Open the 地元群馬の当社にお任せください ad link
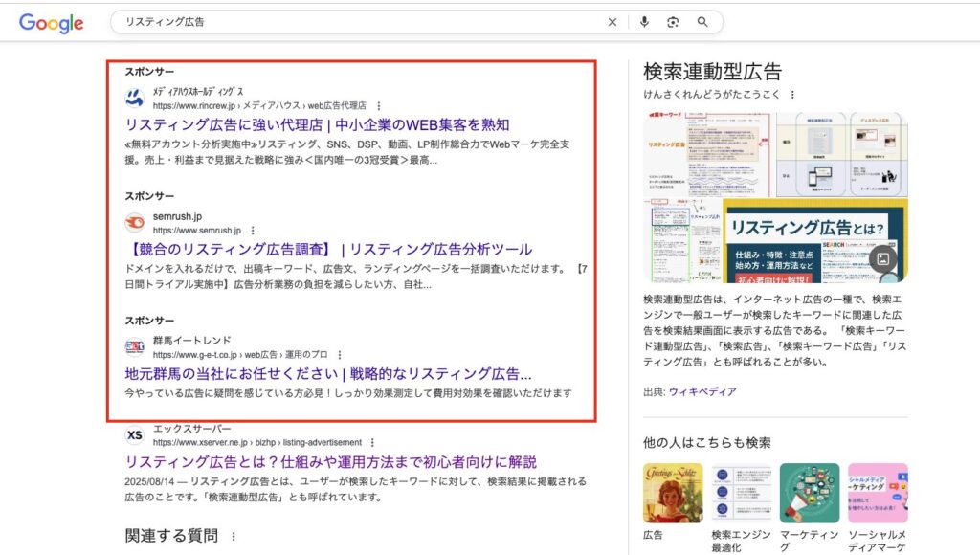The height and width of the screenshot is (555, 980). point(328,374)
